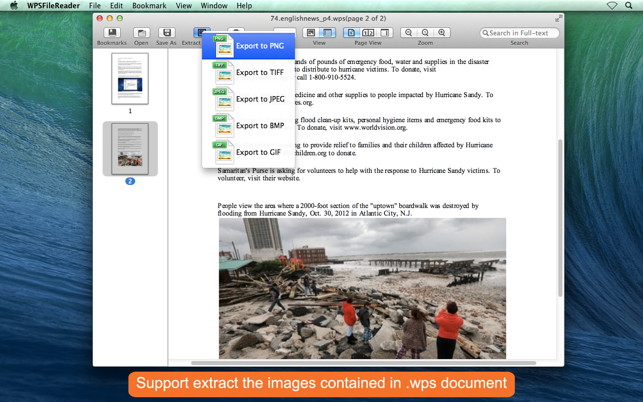Screen dimensions: 643x402
Task: Click the GIF file icon in export menu
Action: 223,152
